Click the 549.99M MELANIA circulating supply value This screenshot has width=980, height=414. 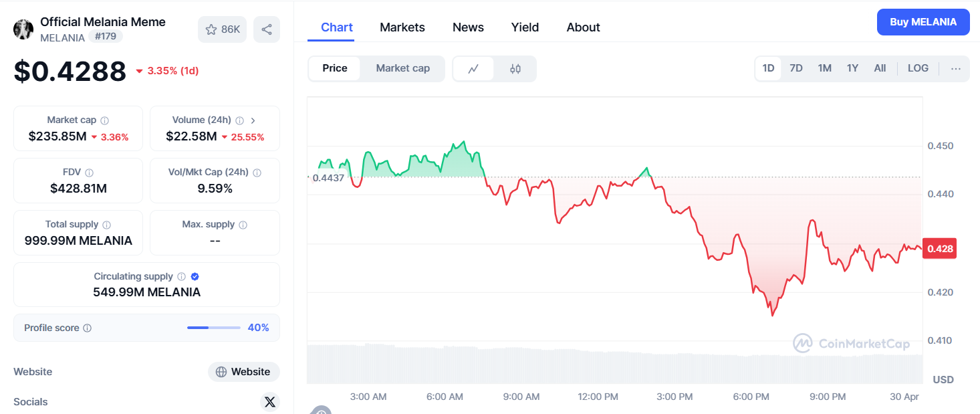coord(146,292)
